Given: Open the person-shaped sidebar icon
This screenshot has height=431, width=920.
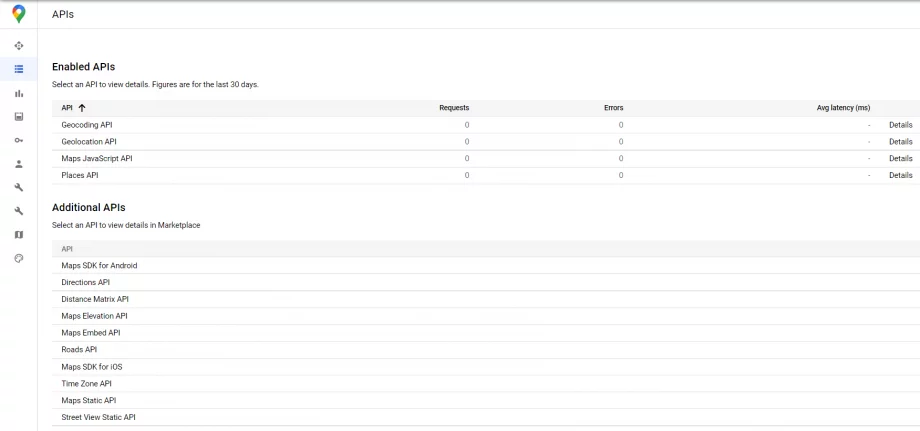Looking at the screenshot, I should [x=19, y=164].
